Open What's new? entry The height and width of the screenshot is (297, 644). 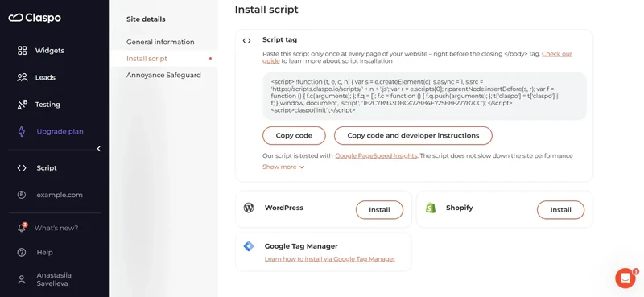(x=56, y=228)
